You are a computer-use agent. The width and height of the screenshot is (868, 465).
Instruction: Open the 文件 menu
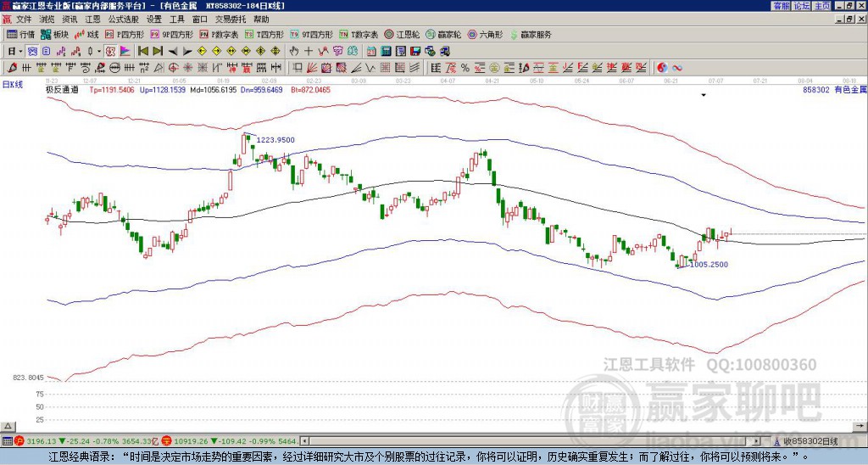pos(24,20)
